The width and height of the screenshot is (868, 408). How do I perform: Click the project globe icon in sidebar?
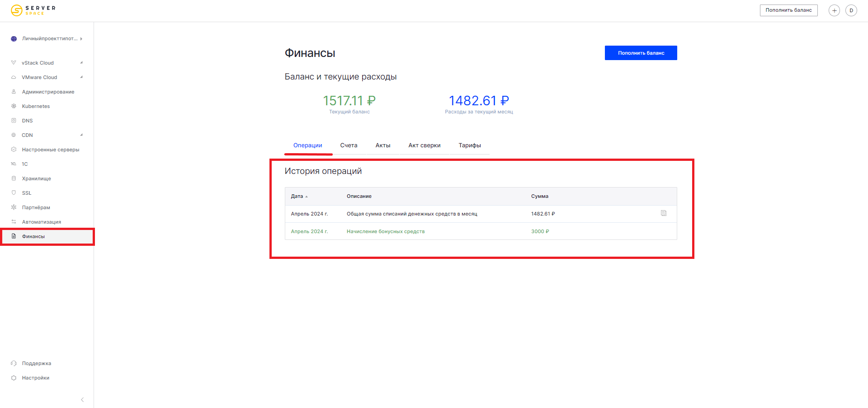tap(14, 39)
